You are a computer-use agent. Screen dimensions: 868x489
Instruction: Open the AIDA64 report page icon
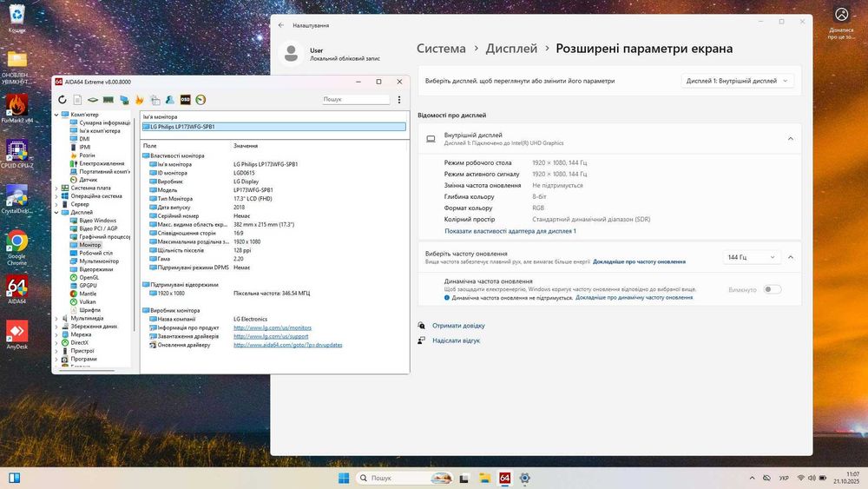click(x=77, y=100)
